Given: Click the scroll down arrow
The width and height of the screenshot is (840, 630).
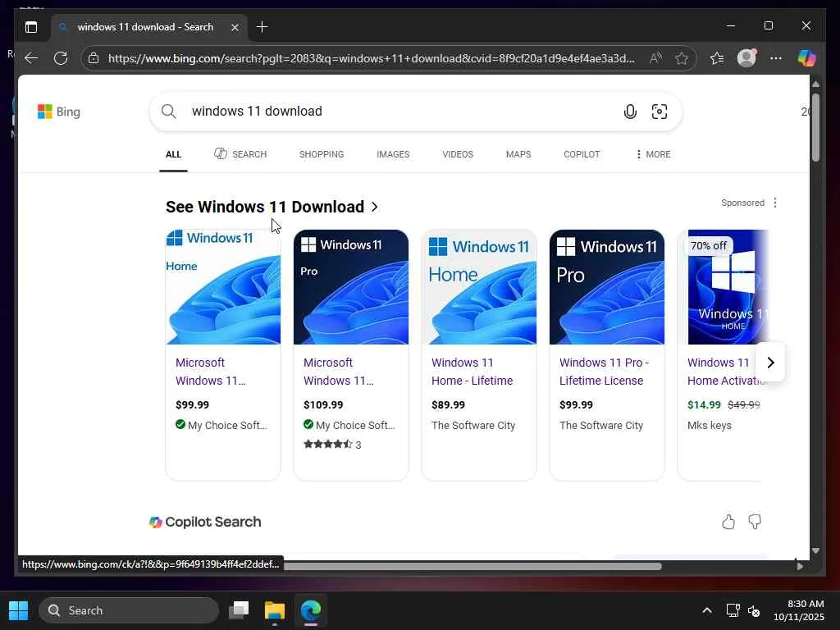Looking at the screenshot, I should 815,550.
